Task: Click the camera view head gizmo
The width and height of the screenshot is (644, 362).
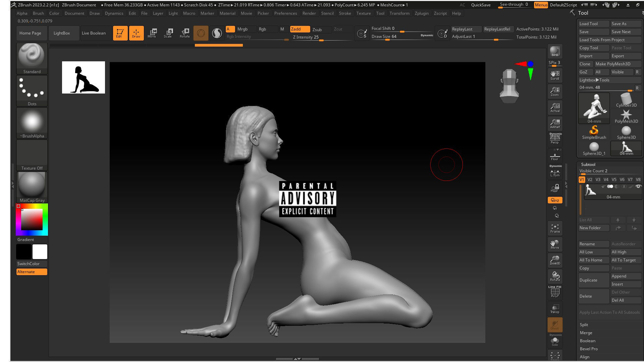Action: pos(509,86)
